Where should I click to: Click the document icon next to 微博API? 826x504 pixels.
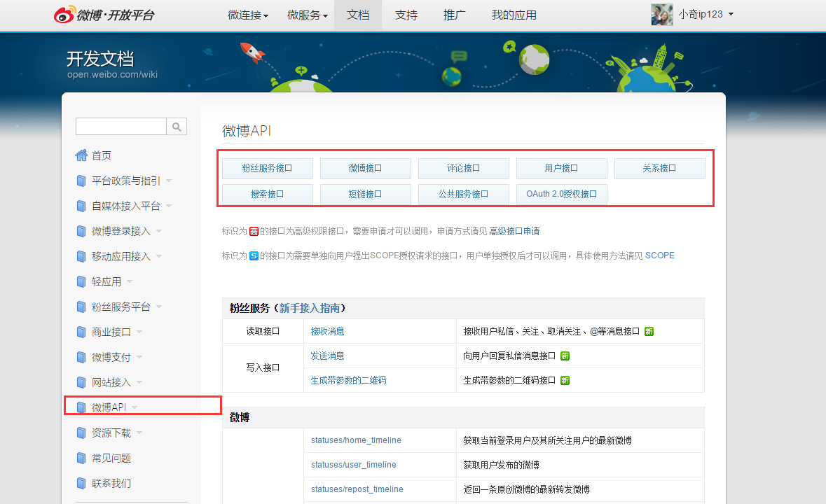point(81,407)
